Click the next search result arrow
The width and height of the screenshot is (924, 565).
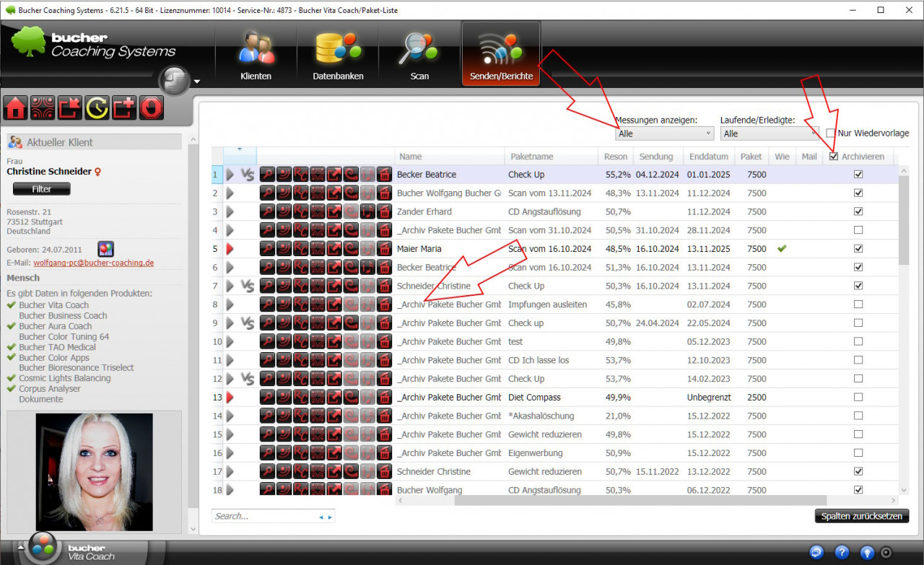(331, 517)
